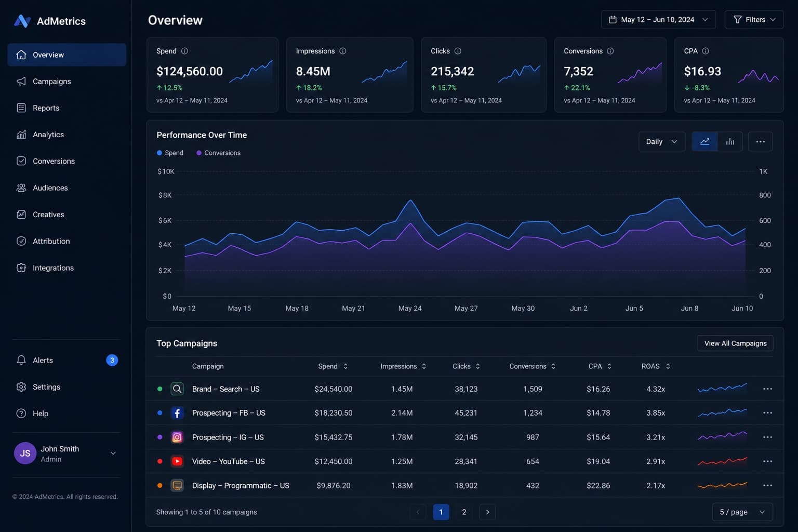The width and height of the screenshot is (798, 532).
Task: Open row options for Video – YouTube – US
Action: click(768, 461)
